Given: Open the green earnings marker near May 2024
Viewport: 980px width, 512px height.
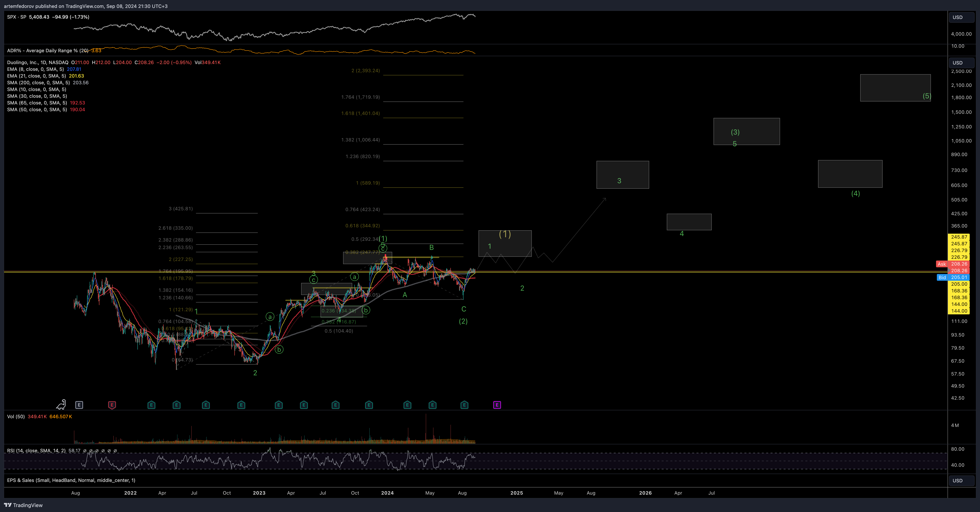Looking at the screenshot, I should (x=433, y=405).
